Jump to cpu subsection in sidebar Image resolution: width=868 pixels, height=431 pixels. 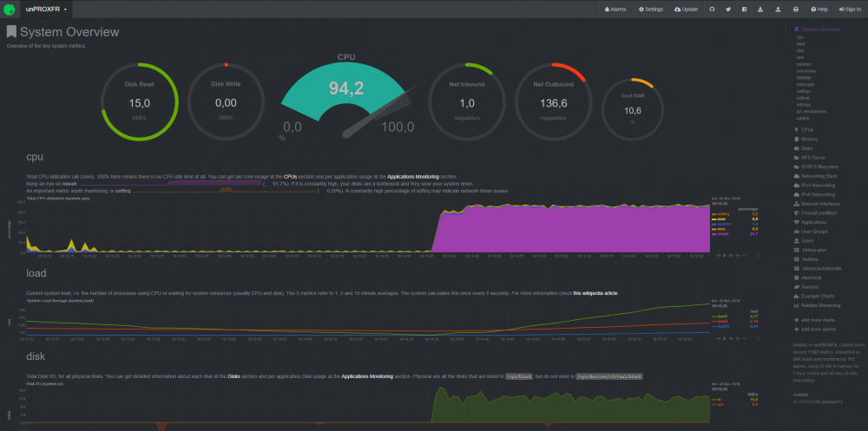[800, 37]
